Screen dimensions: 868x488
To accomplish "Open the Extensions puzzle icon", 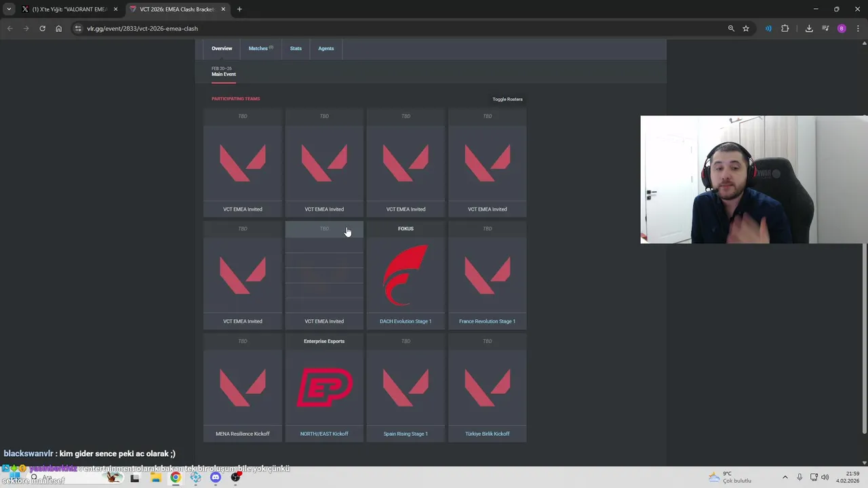I will 785,28.
